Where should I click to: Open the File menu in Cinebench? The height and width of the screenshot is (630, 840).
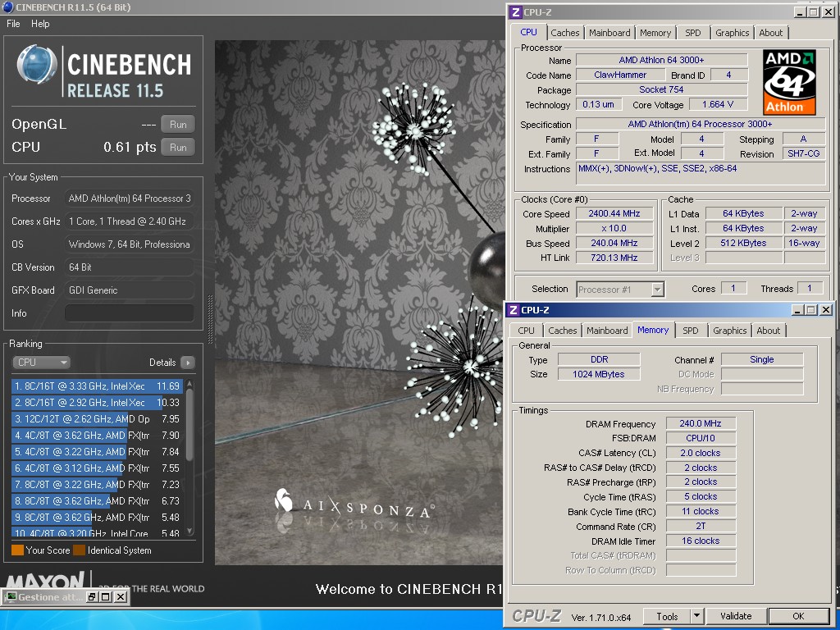13,24
